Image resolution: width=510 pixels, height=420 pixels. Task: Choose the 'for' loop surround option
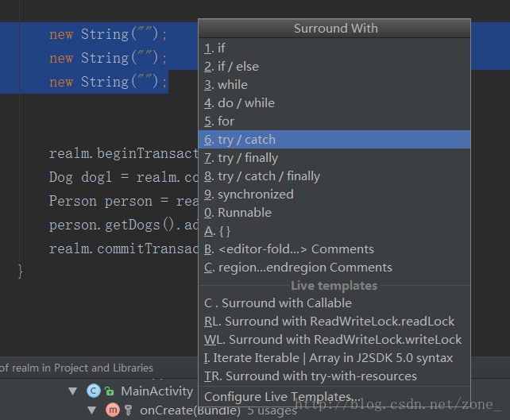point(334,121)
